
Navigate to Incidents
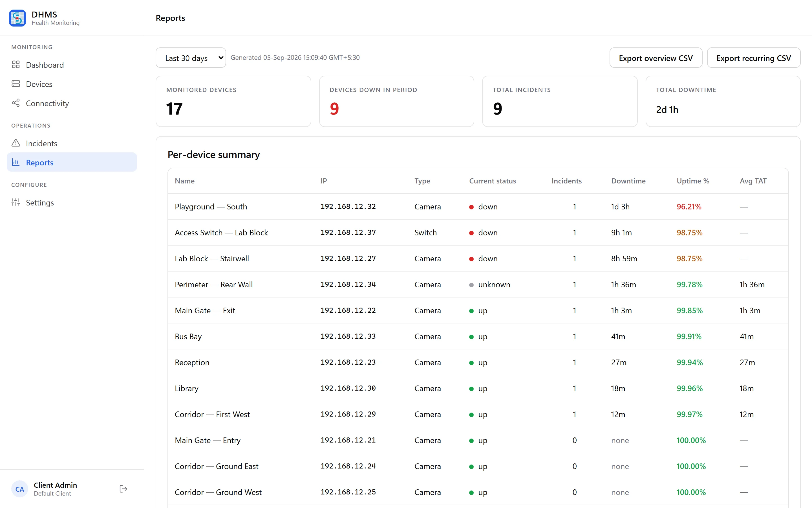pyautogui.click(x=72, y=143)
